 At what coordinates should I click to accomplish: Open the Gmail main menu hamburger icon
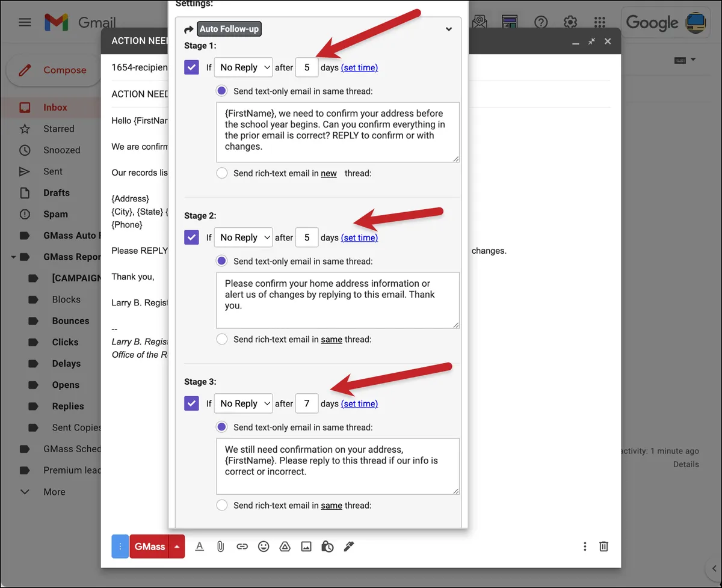tap(25, 23)
